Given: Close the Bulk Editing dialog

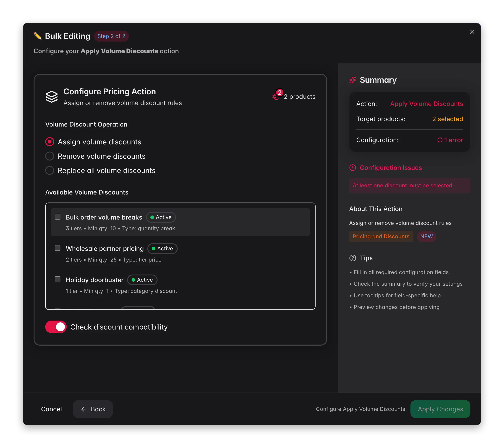Looking at the screenshot, I should click(x=472, y=32).
